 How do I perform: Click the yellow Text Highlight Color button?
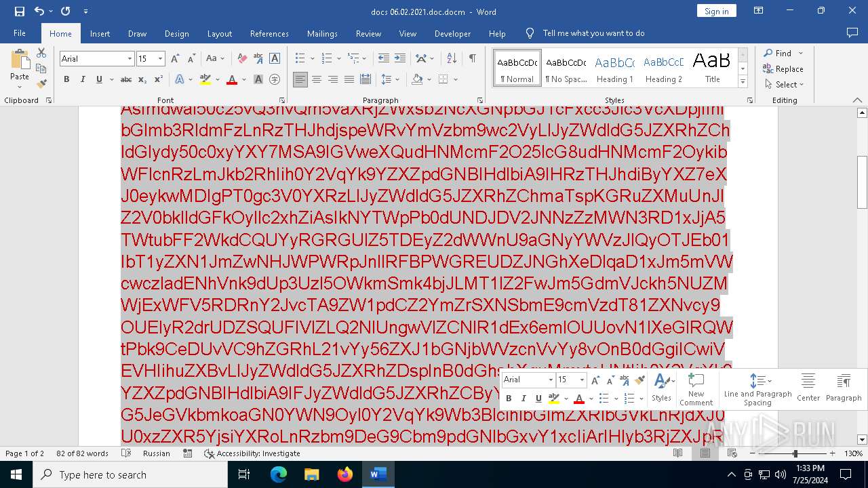pyautogui.click(x=205, y=79)
